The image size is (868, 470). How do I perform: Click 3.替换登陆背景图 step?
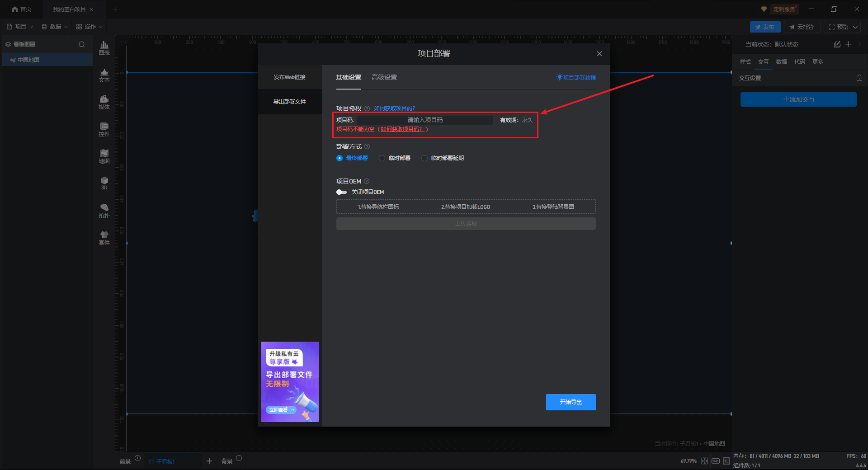click(553, 207)
